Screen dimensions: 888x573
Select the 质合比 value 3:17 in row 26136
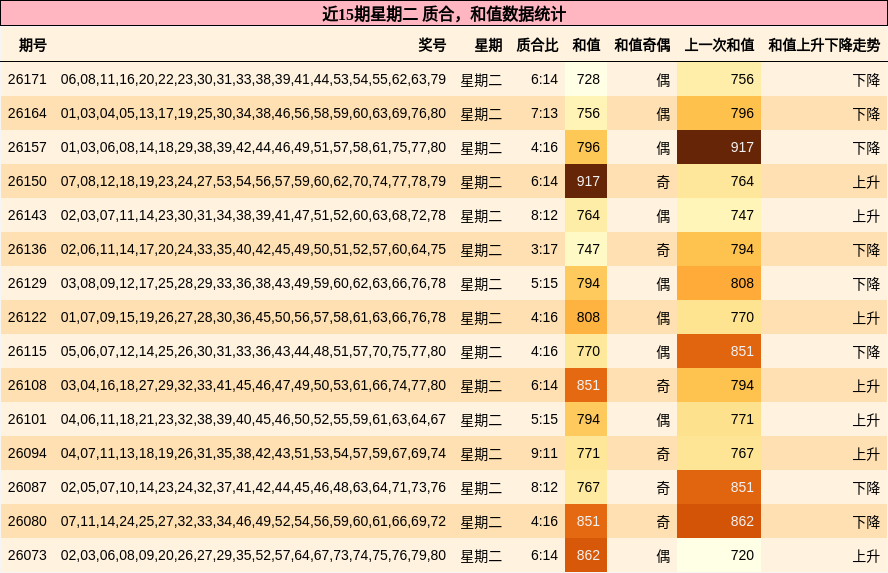tap(544, 249)
